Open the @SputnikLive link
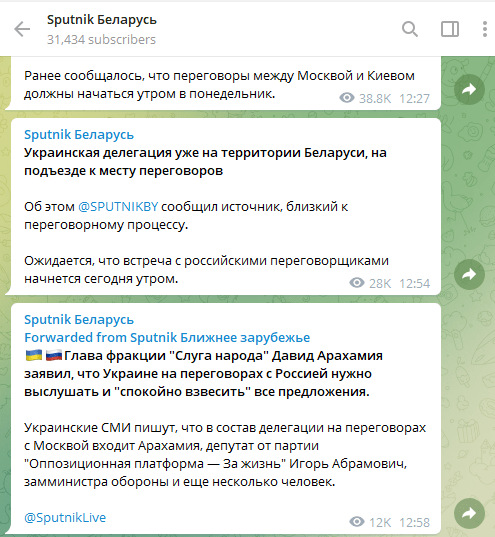Viewport: 495px width, 537px height. point(65,517)
